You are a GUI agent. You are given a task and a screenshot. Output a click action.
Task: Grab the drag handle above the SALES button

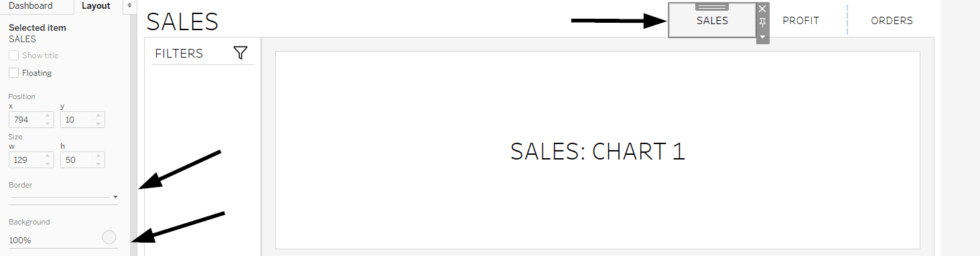(712, 7)
